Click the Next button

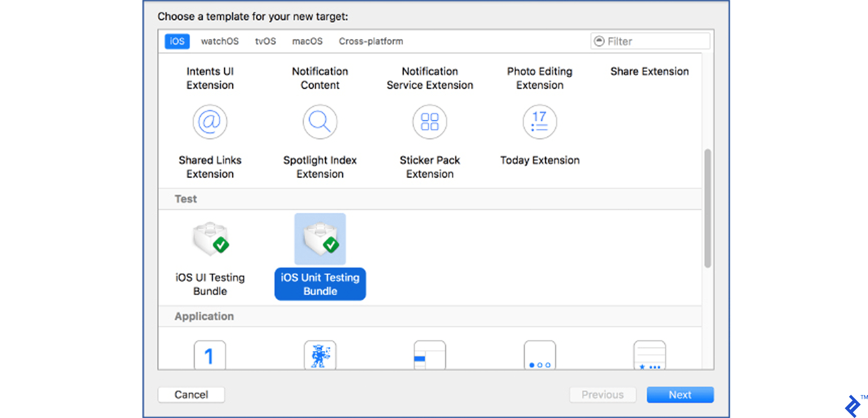click(680, 395)
